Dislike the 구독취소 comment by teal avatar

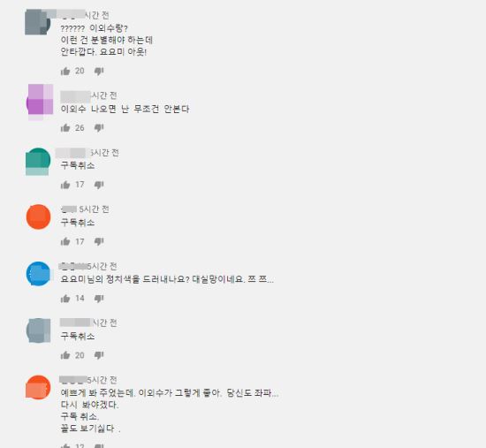pos(99,185)
